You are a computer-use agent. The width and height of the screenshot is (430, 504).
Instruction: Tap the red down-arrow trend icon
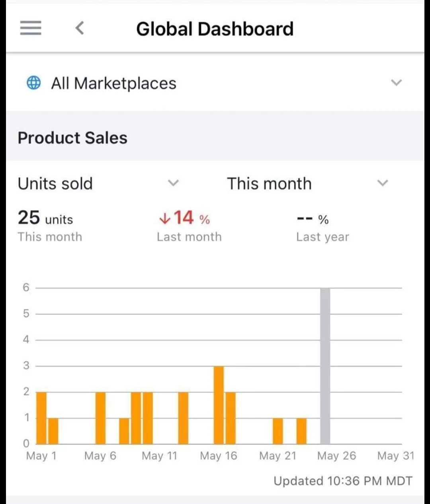point(164,218)
